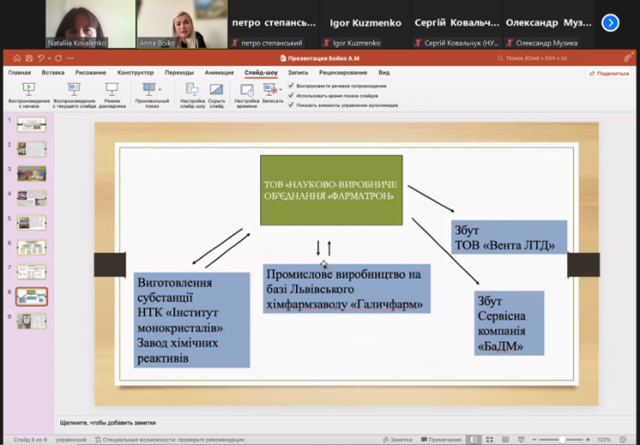Select slide 6 thumbnail
Viewport: 640px width, 445px height.
(32, 247)
